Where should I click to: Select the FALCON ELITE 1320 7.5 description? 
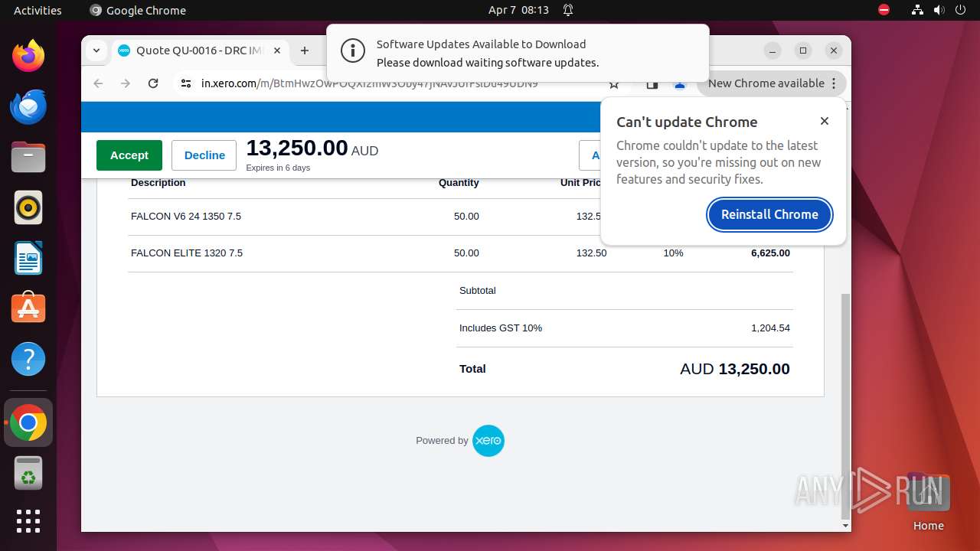pyautogui.click(x=187, y=253)
